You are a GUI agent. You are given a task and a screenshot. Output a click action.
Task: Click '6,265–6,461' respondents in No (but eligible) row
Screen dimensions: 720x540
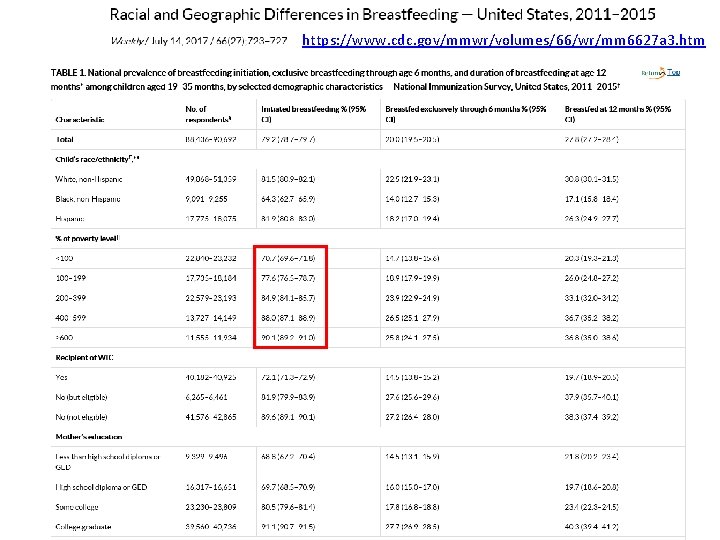(x=206, y=397)
